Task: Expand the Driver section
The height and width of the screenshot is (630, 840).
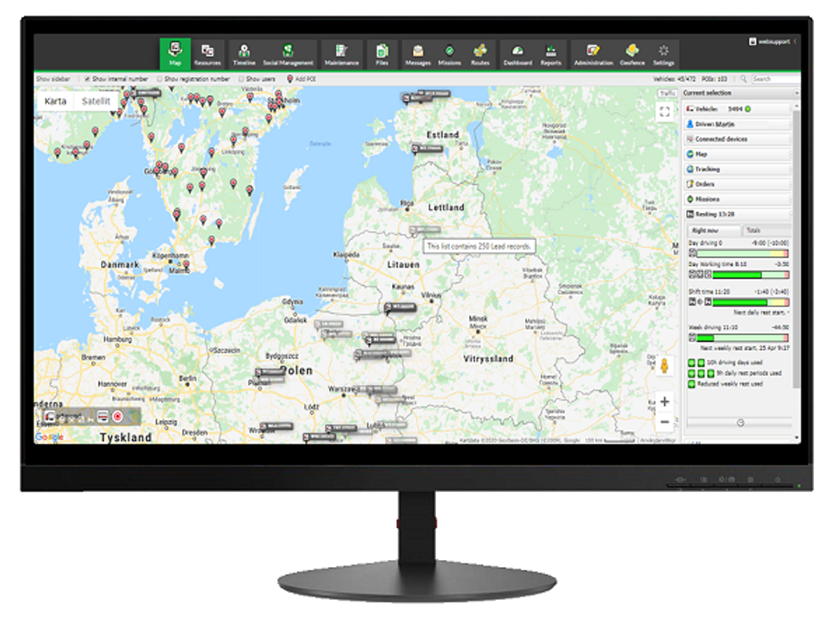Action: (738, 124)
